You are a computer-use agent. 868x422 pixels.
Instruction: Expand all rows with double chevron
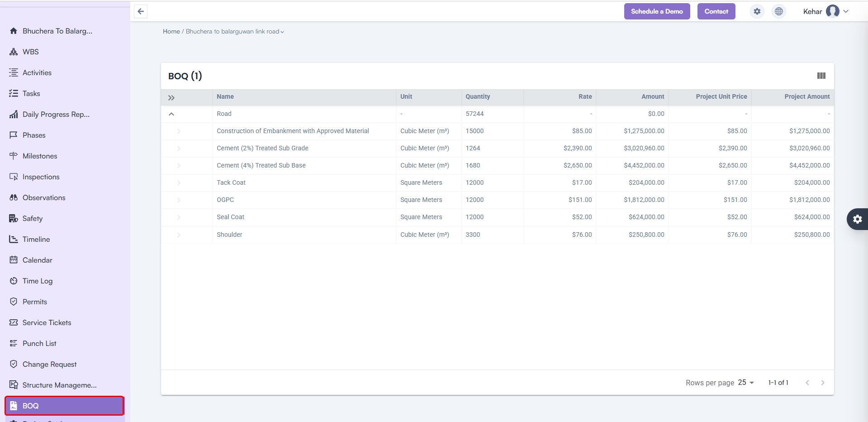click(171, 97)
